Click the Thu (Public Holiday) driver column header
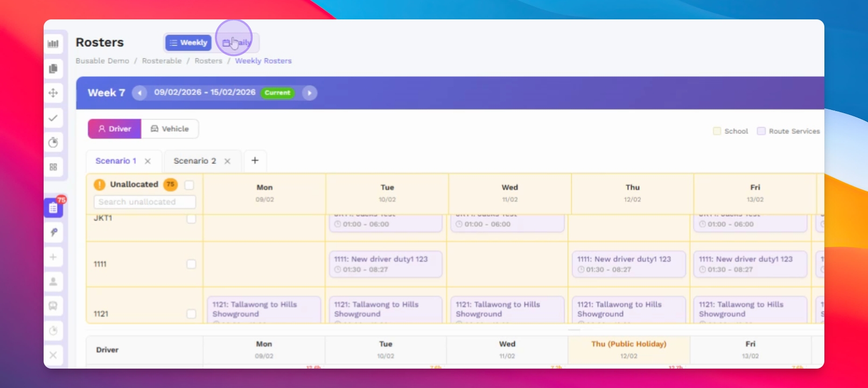Viewport: 868px width, 388px height. click(x=629, y=349)
